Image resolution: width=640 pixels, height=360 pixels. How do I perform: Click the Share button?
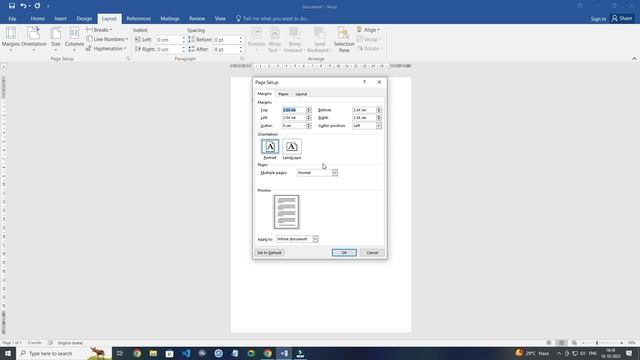[622, 18]
